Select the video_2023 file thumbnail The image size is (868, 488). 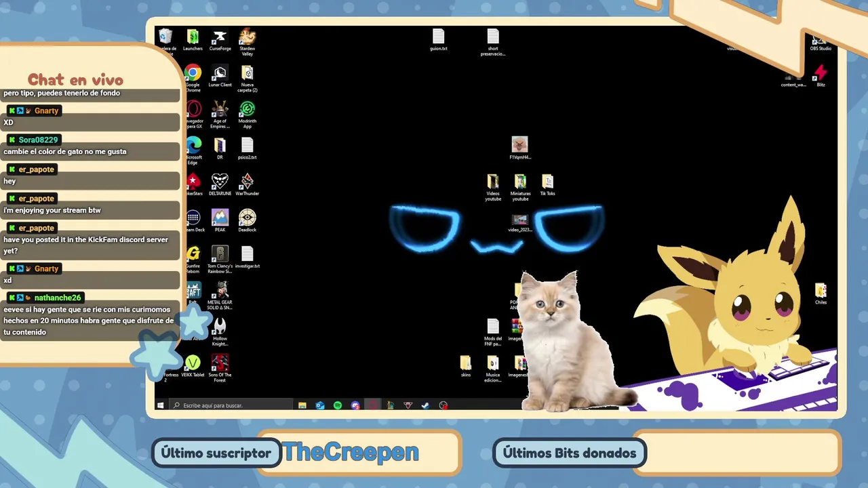[x=520, y=222]
